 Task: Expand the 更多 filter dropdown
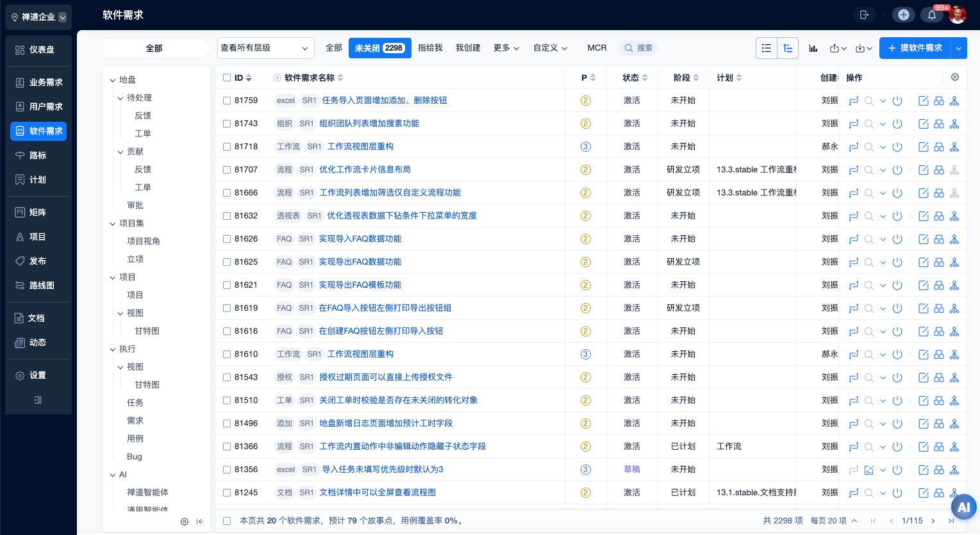[506, 48]
